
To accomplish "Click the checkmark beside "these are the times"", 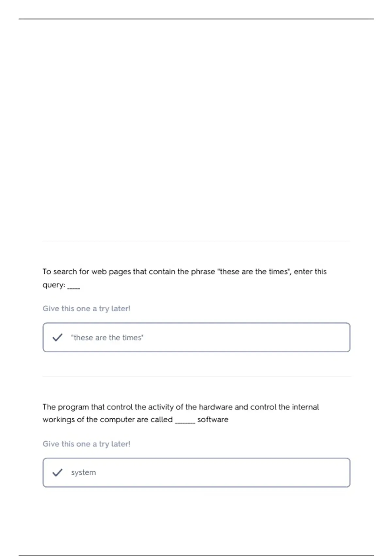I will [x=57, y=338].
